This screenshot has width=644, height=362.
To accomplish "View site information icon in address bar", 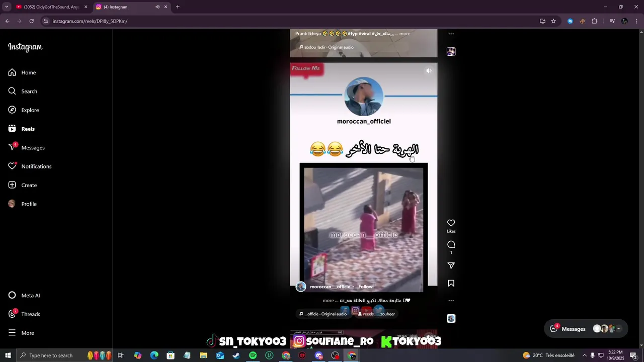I will click(x=46, y=21).
